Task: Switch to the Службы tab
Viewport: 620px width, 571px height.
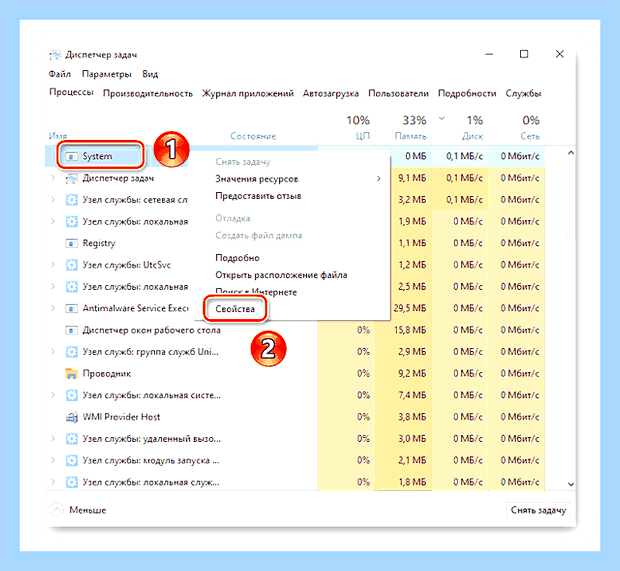Action: pos(523,94)
